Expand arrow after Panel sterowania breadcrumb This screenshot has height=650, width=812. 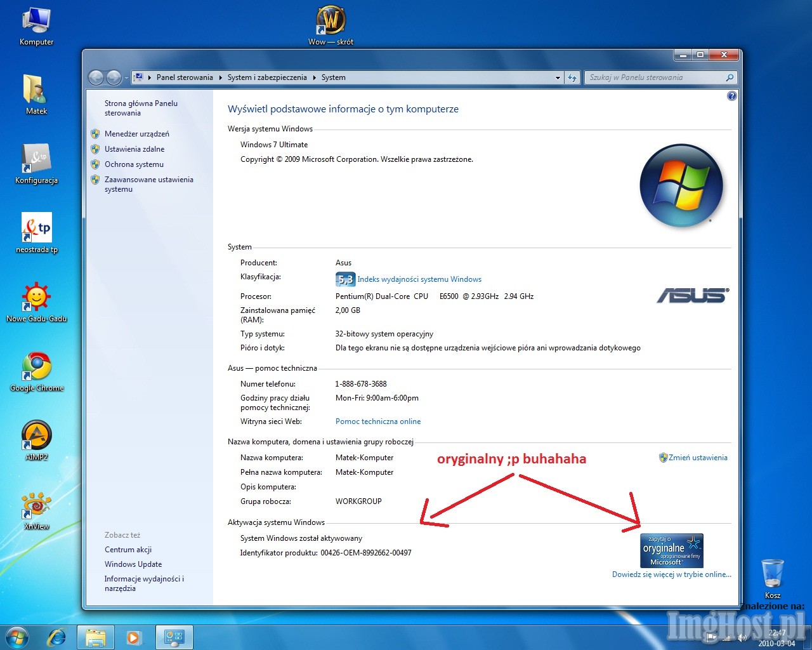[x=221, y=77]
